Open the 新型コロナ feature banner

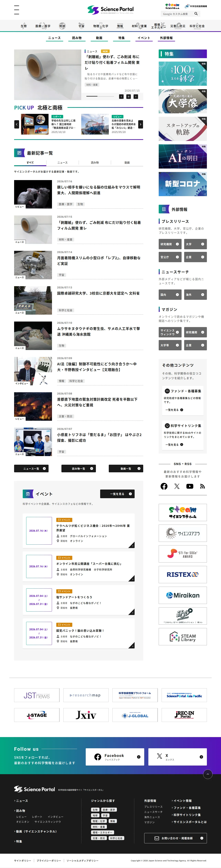[x=183, y=184]
